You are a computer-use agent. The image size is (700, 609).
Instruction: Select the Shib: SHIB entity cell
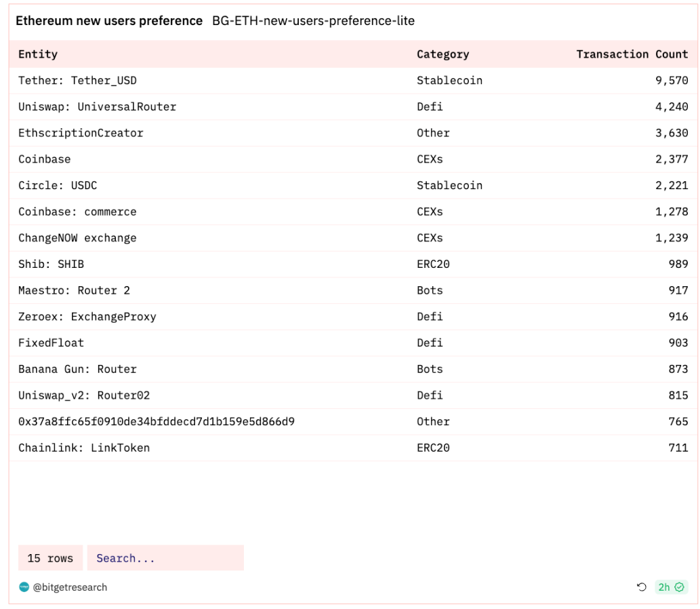click(x=52, y=264)
